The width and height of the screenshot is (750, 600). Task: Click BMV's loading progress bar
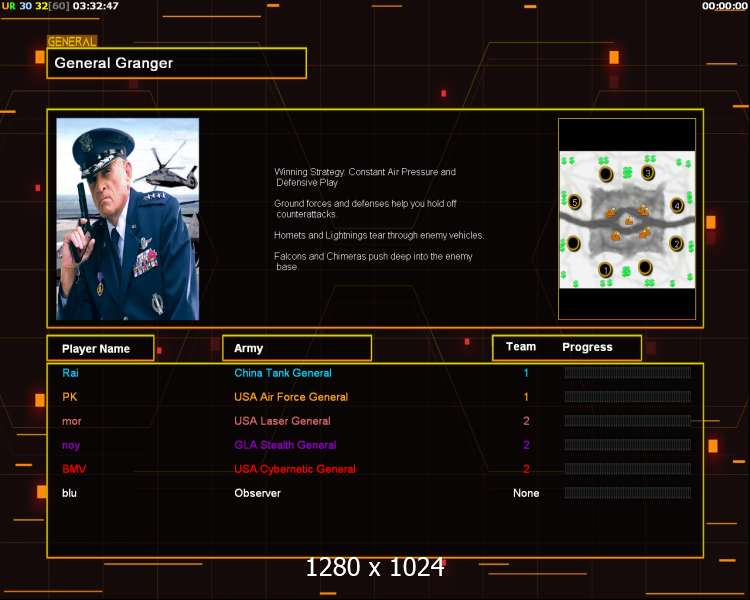(628, 468)
